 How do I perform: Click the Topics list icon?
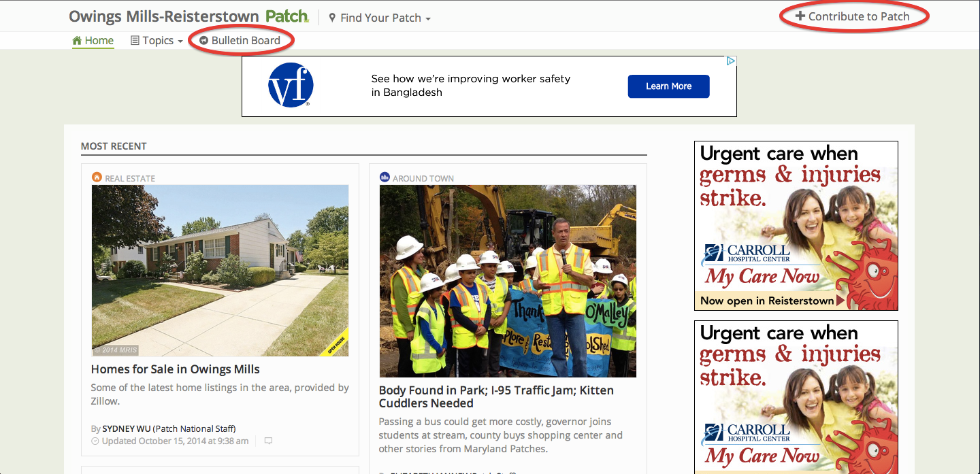[135, 41]
